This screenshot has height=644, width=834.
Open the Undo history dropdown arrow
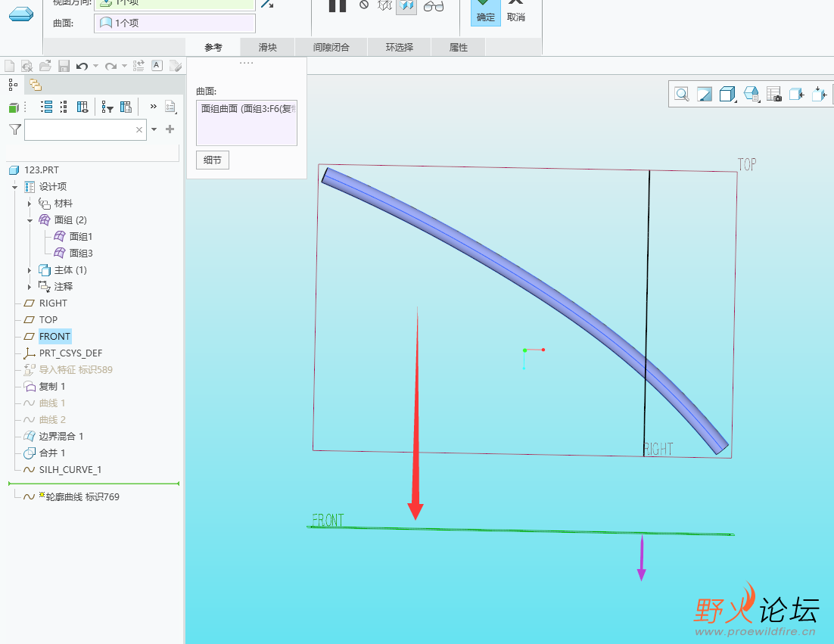point(96,66)
